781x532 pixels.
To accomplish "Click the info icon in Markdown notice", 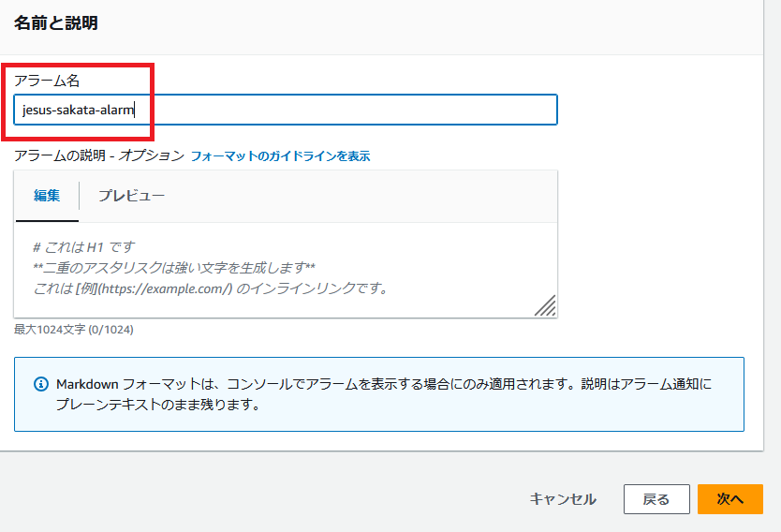I will click(41, 384).
